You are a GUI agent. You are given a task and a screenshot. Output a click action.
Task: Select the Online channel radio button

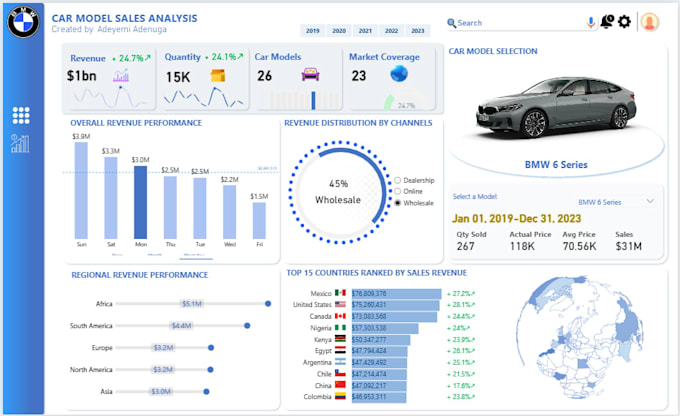pos(398,191)
